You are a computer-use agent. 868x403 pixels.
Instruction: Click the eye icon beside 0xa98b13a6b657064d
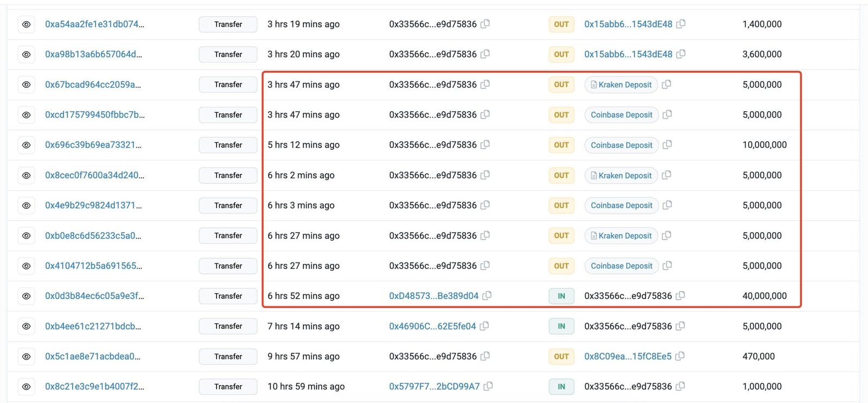(26, 54)
